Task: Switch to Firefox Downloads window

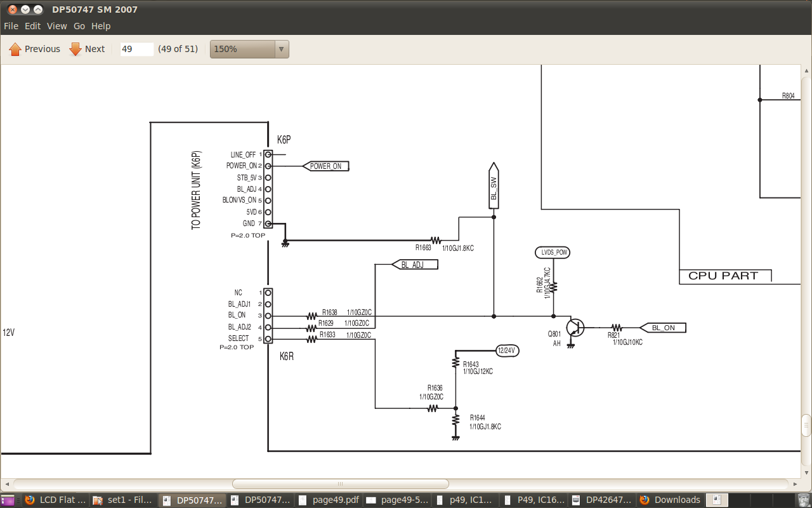Action: click(x=670, y=500)
